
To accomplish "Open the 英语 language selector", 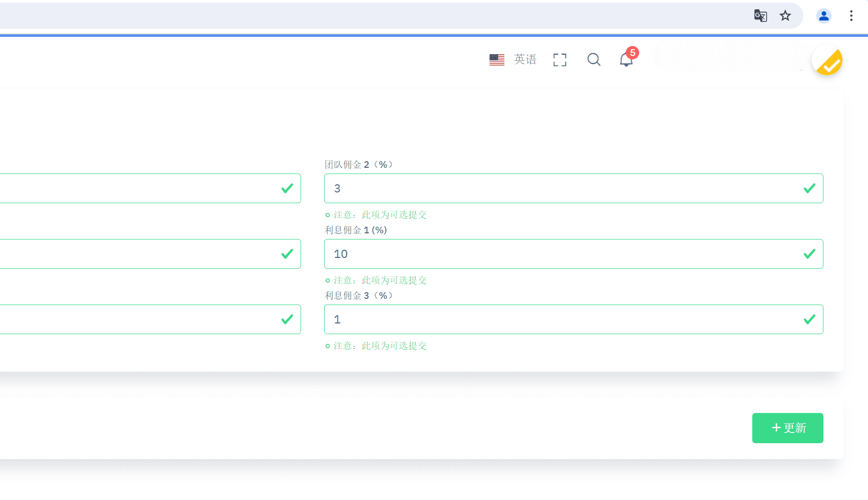I will coord(525,60).
